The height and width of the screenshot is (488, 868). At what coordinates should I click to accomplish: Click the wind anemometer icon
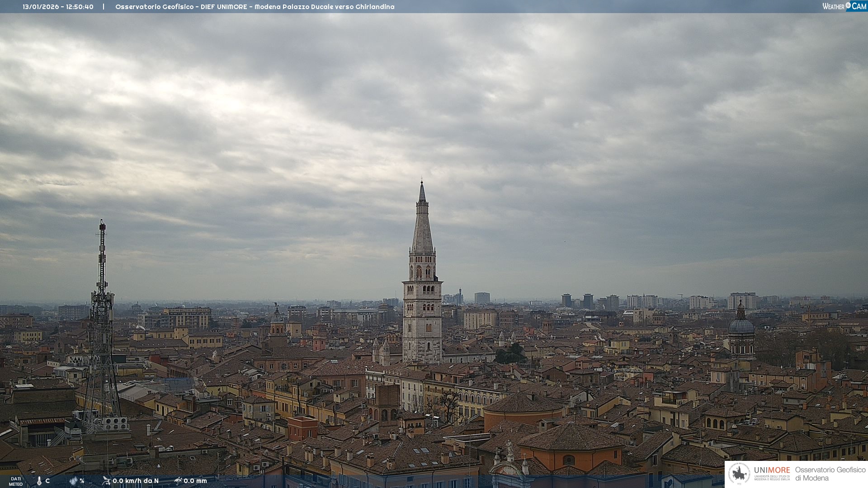point(106,481)
